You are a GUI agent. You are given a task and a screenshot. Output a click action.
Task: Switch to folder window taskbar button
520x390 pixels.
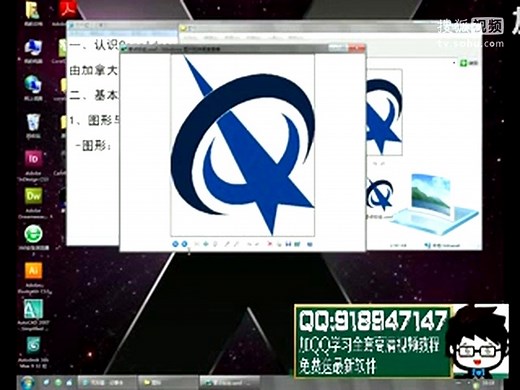click(x=168, y=382)
